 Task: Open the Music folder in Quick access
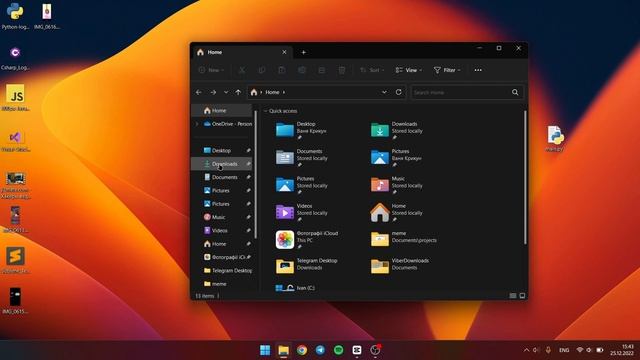(397, 185)
